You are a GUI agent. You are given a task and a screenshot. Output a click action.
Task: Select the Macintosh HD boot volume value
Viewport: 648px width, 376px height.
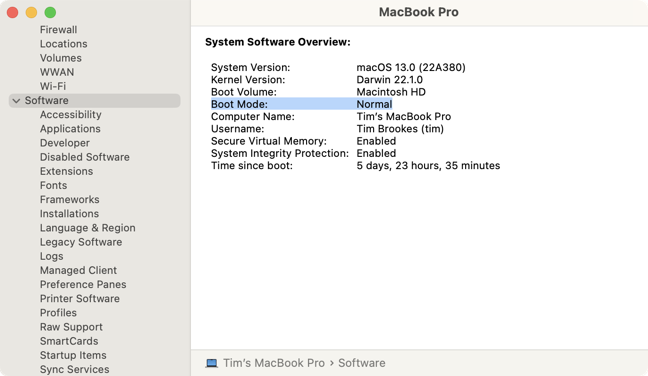[x=391, y=92]
